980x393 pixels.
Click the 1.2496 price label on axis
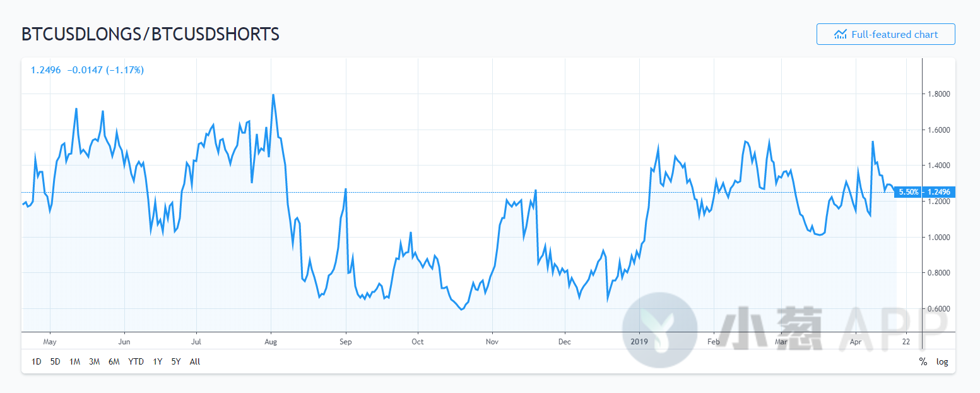click(x=938, y=191)
